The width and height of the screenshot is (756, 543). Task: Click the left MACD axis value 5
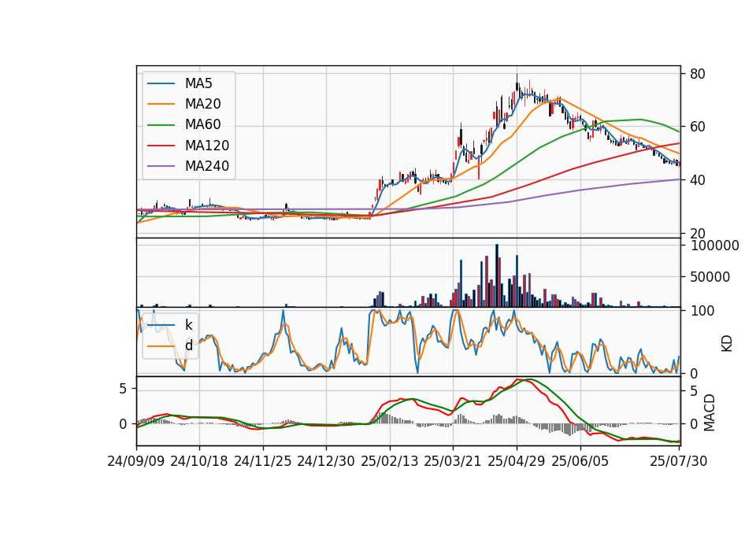pyautogui.click(x=123, y=388)
